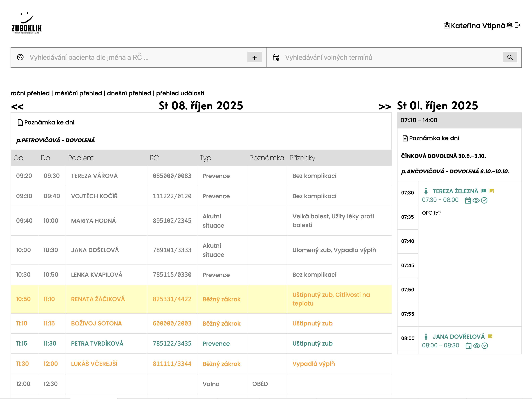Screen dimensions: 532x399
Task: Open the roční přehled view
Action: 30,93
